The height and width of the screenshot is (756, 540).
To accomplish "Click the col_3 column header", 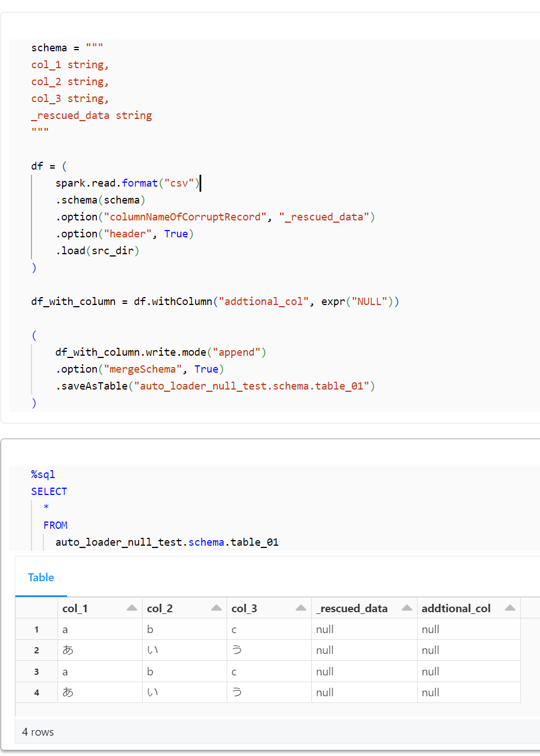I will click(269, 608).
